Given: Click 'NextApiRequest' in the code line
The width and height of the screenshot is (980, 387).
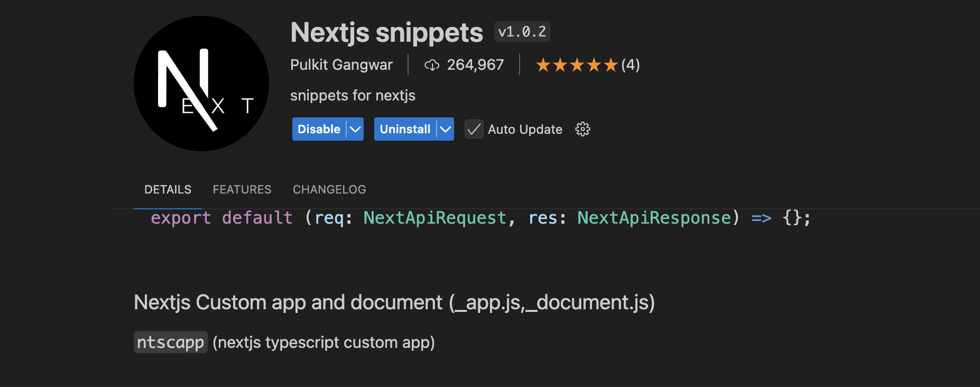Looking at the screenshot, I should (x=435, y=218).
